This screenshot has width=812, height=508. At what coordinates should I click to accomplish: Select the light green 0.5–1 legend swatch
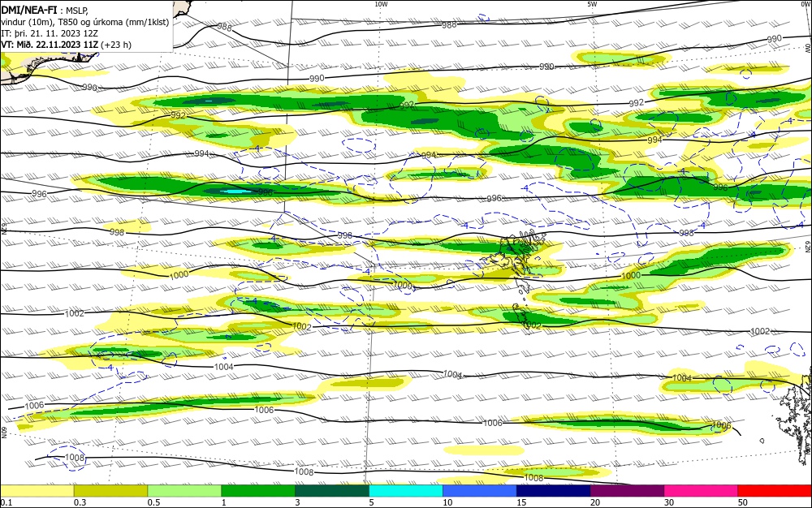coord(184,491)
